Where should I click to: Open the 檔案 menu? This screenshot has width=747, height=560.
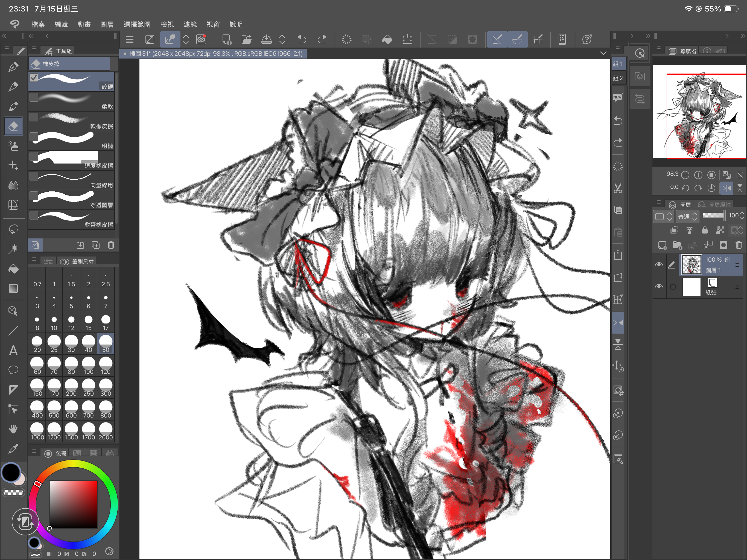[x=38, y=24]
